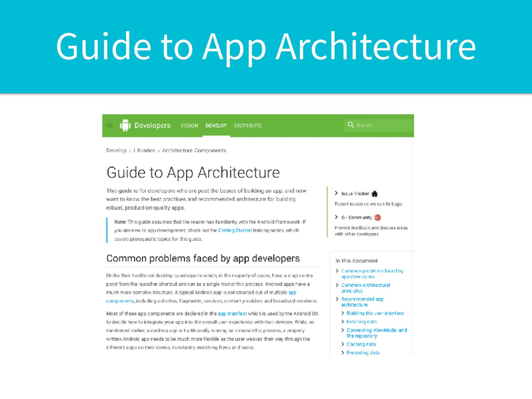532x399 pixels.
Task: Click the Android robot logo
Action: 125,125
